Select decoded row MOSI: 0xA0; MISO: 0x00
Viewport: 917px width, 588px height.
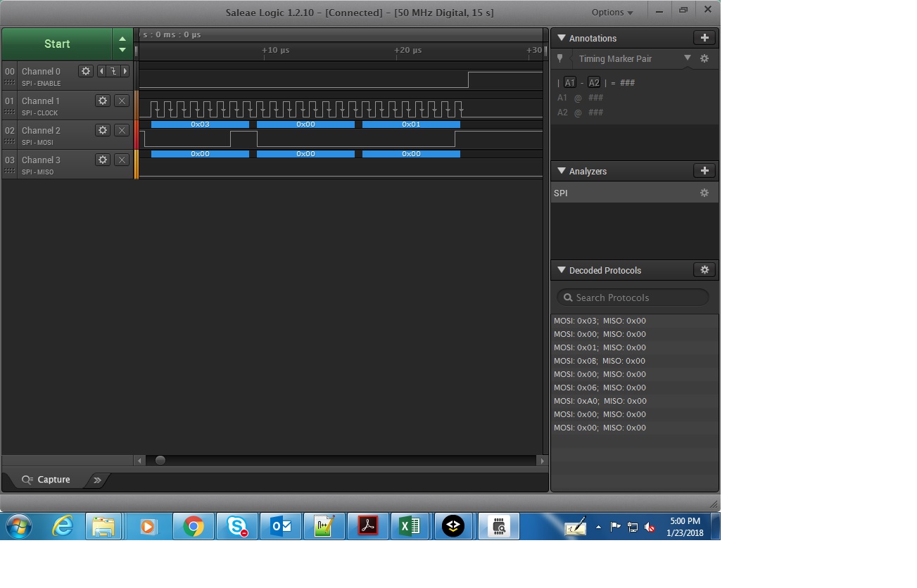pos(634,401)
